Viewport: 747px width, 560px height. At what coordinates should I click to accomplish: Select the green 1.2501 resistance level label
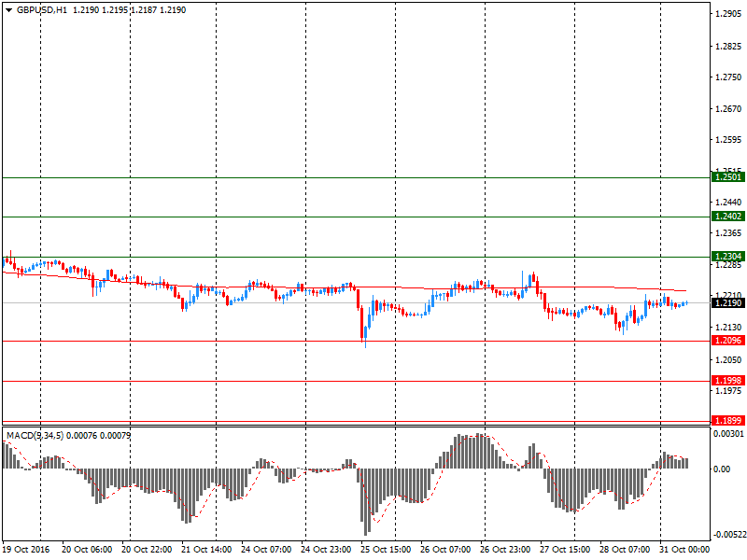(x=728, y=177)
